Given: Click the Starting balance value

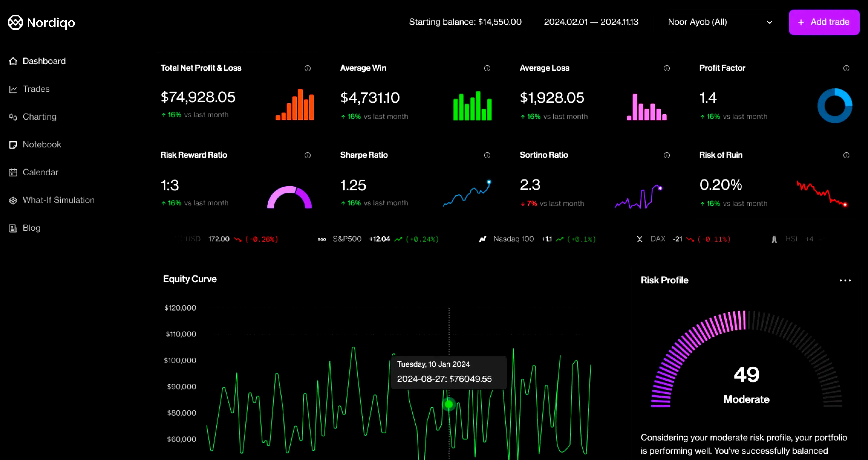Looking at the screenshot, I should pos(465,22).
